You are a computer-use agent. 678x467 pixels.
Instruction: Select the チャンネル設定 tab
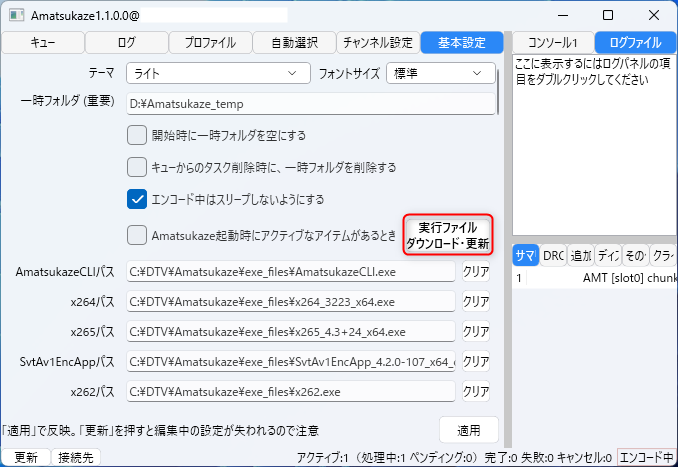click(x=378, y=42)
